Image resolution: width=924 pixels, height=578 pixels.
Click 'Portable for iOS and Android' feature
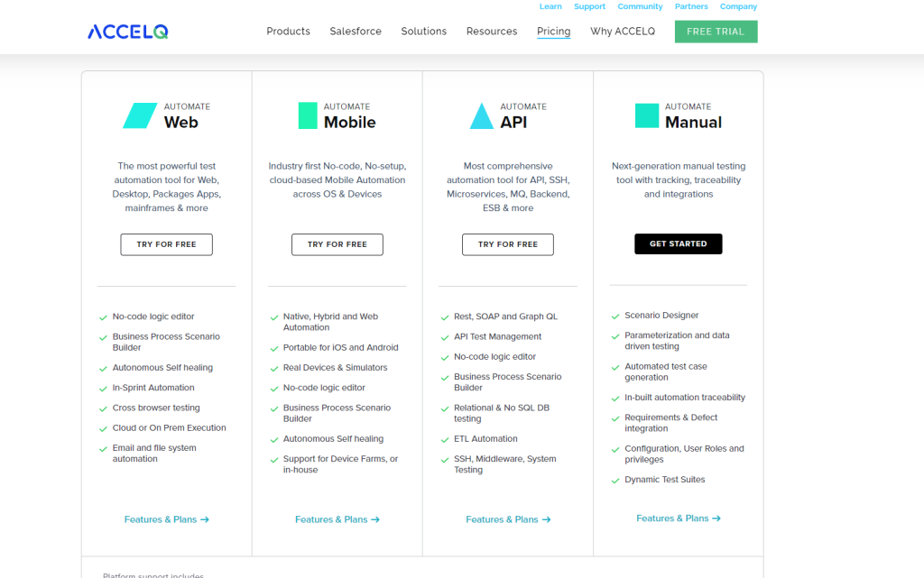[340, 348]
